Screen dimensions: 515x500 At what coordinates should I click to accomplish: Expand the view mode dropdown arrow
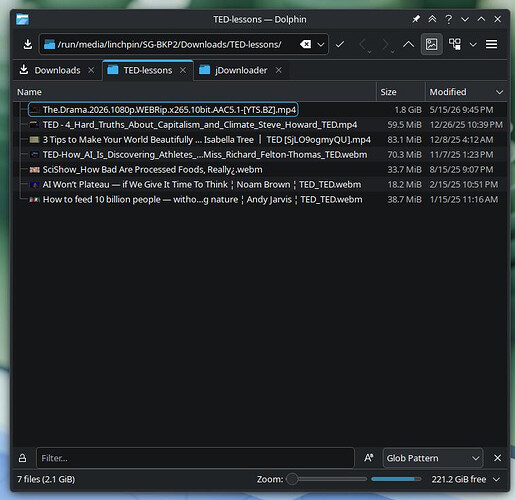(x=473, y=44)
